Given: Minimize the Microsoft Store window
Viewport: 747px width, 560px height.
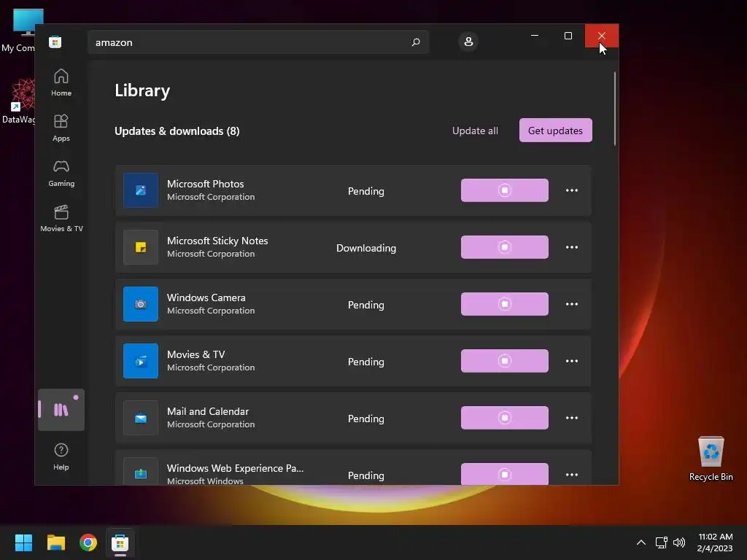Looking at the screenshot, I should click(535, 36).
